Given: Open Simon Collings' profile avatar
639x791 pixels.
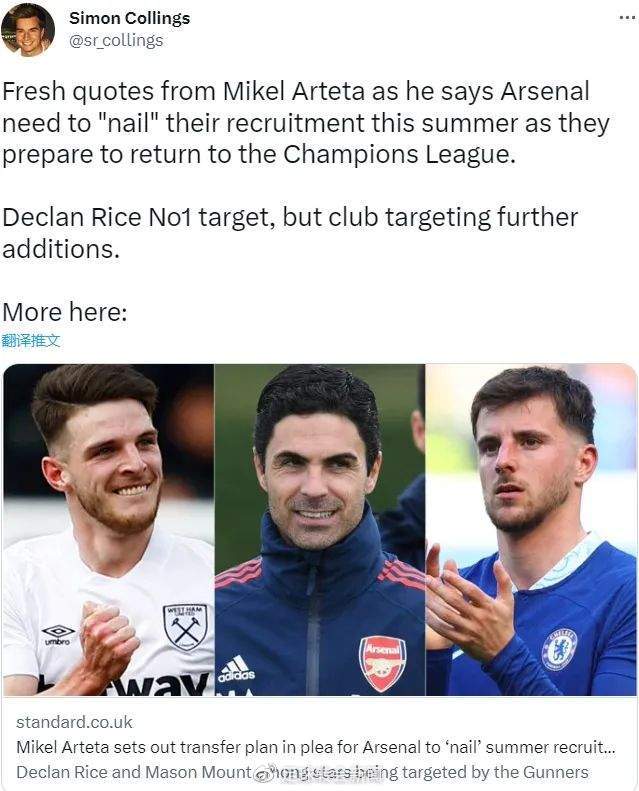Looking at the screenshot, I should pos(28,30).
